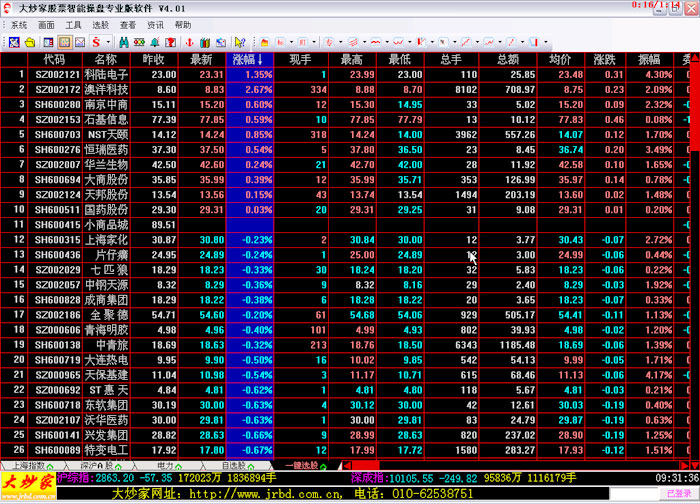Click the red anchor toolbar icon
This screenshot has width=700, height=504.
click(x=189, y=42)
